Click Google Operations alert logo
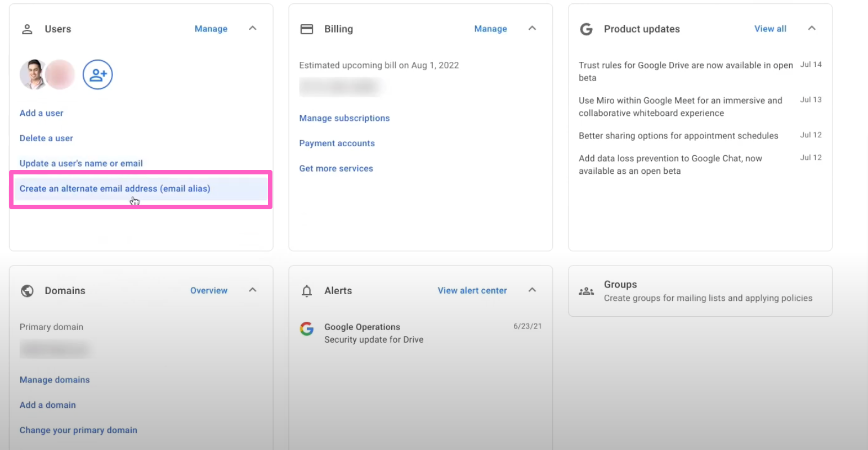Viewport: 868px width, 450px height. [x=307, y=328]
